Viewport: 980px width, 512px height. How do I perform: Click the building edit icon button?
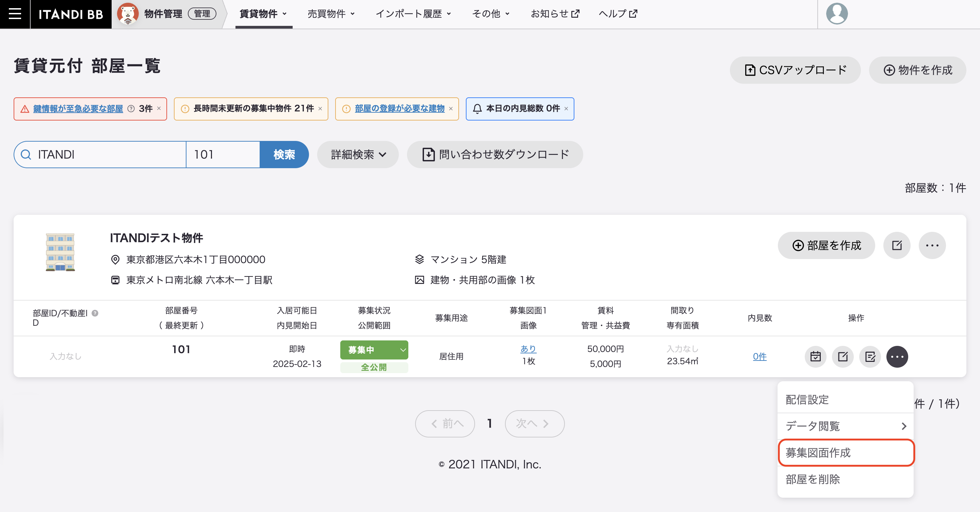[897, 245]
